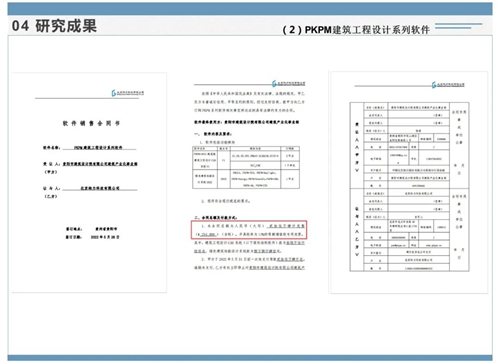
Task: Click the upper 受让人 party info table block
Action: (x=409, y=145)
